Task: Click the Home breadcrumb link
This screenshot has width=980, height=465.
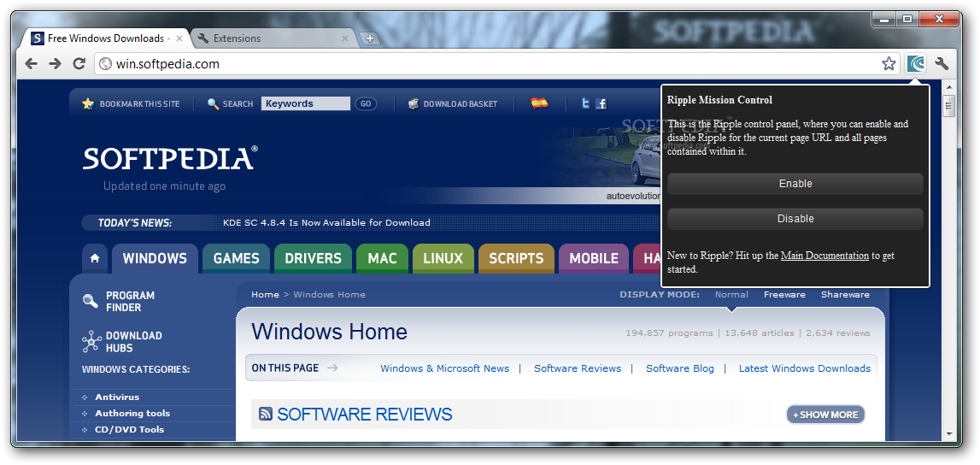Action: pyautogui.click(x=265, y=294)
